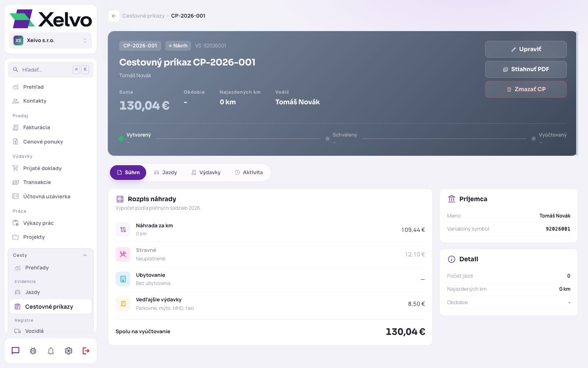Screen dimensions: 588x368
Task: Open Vozidlá in the sidebar
Action: point(51,331)
